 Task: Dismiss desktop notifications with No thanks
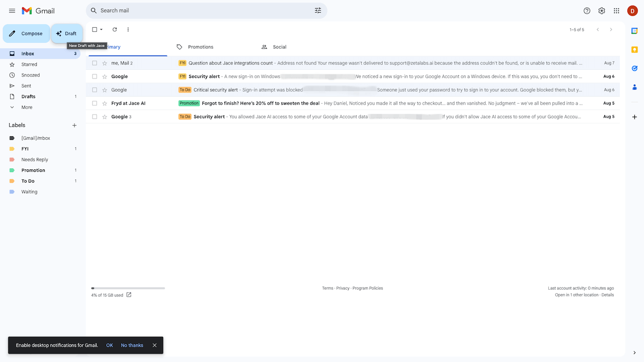[132, 345]
